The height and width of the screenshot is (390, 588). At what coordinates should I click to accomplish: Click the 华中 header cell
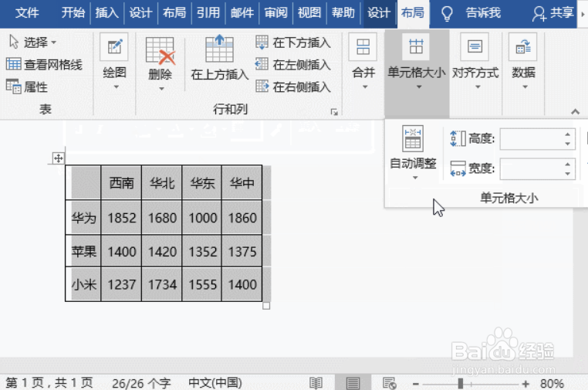click(x=242, y=183)
